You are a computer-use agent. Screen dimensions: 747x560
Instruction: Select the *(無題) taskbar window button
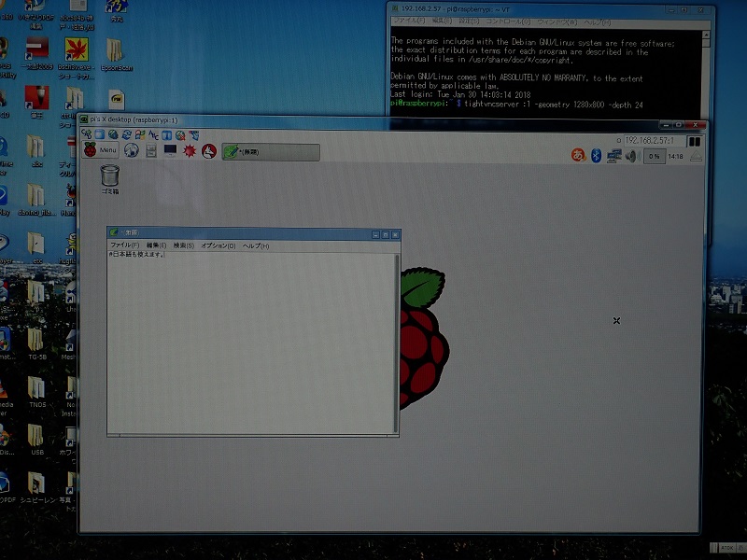tap(271, 152)
